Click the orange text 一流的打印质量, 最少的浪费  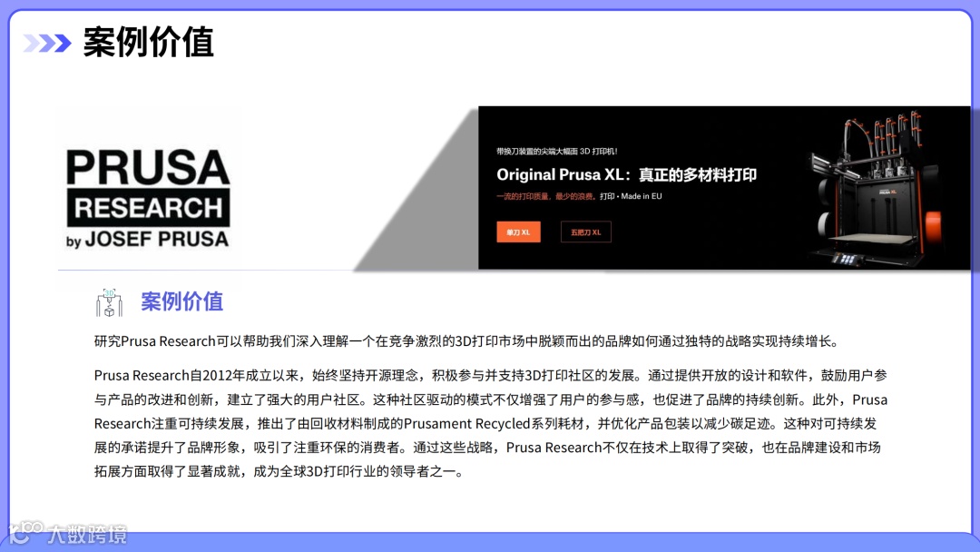click(x=545, y=196)
